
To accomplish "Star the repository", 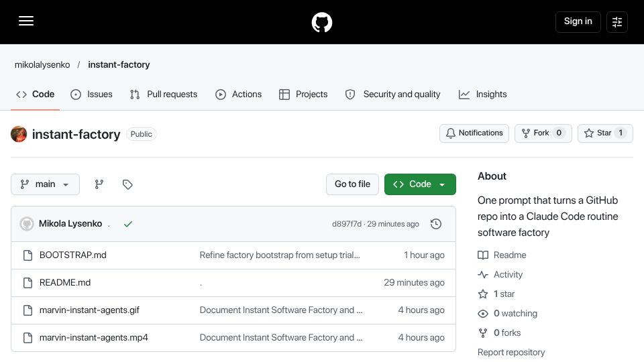I will [x=605, y=133].
